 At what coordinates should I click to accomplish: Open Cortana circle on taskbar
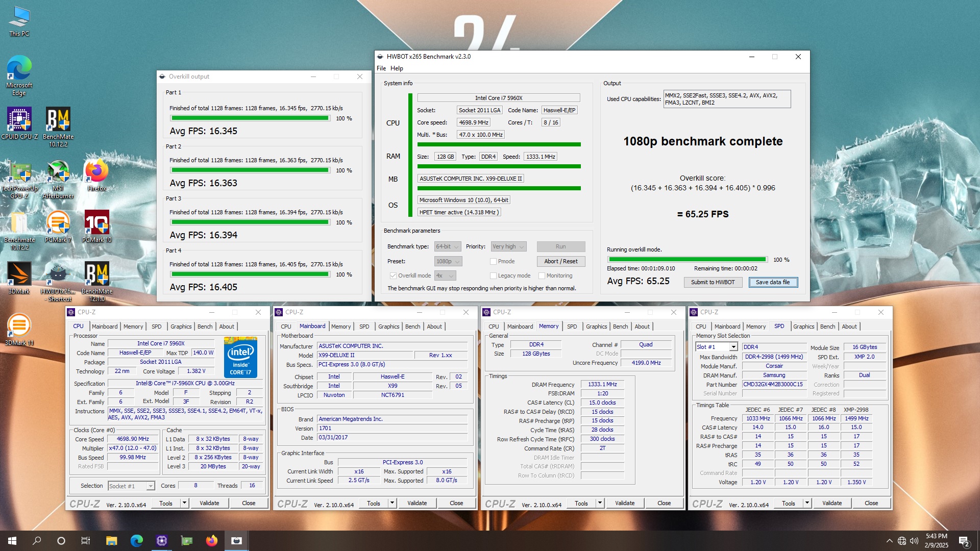coord(61,541)
